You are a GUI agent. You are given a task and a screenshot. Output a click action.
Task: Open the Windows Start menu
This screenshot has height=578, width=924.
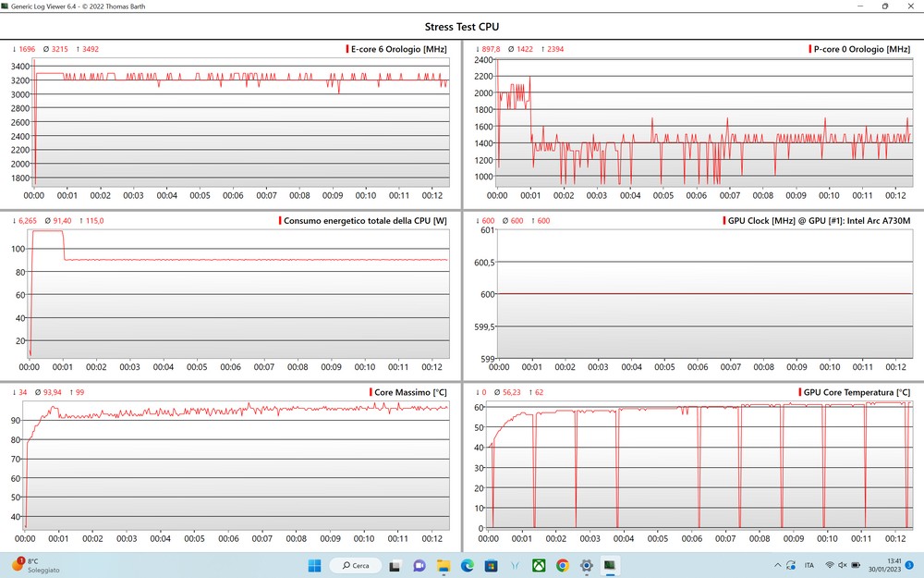[313, 565]
